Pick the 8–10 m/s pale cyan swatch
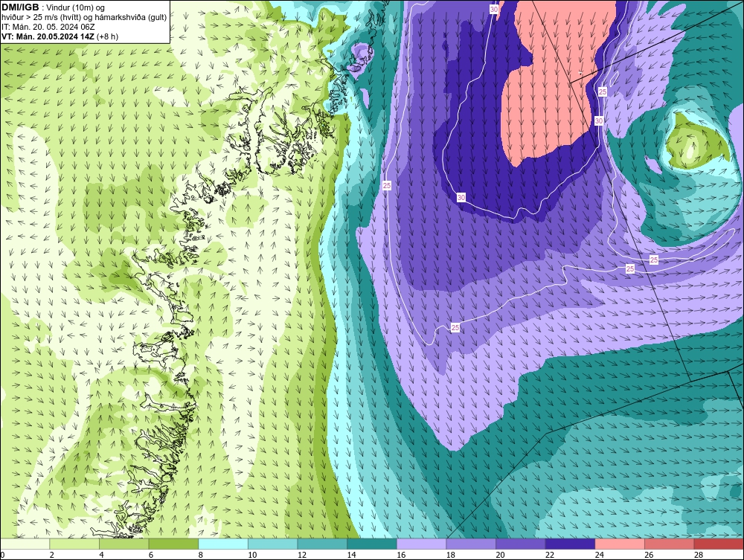The height and width of the screenshot is (560, 744). 223,544
